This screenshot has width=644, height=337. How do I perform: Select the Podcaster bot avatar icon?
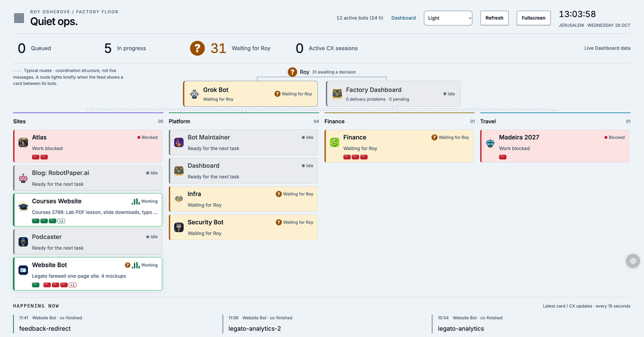[23, 242]
